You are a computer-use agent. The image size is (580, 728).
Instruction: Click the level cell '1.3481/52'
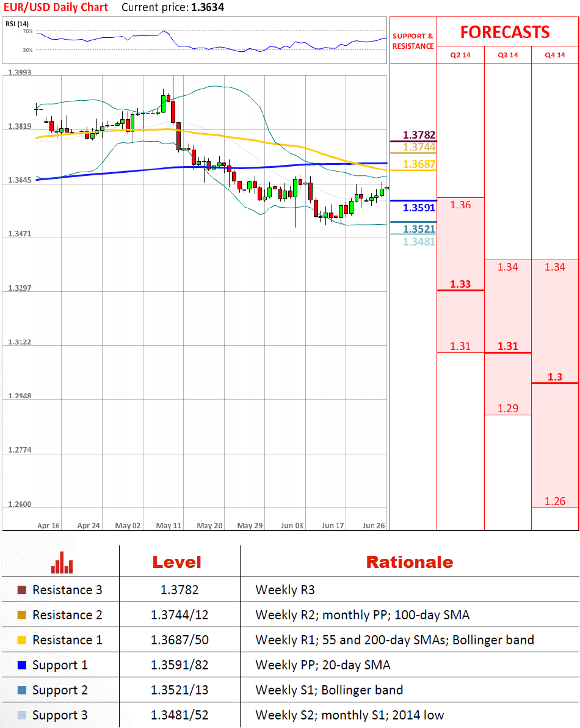[179, 715]
